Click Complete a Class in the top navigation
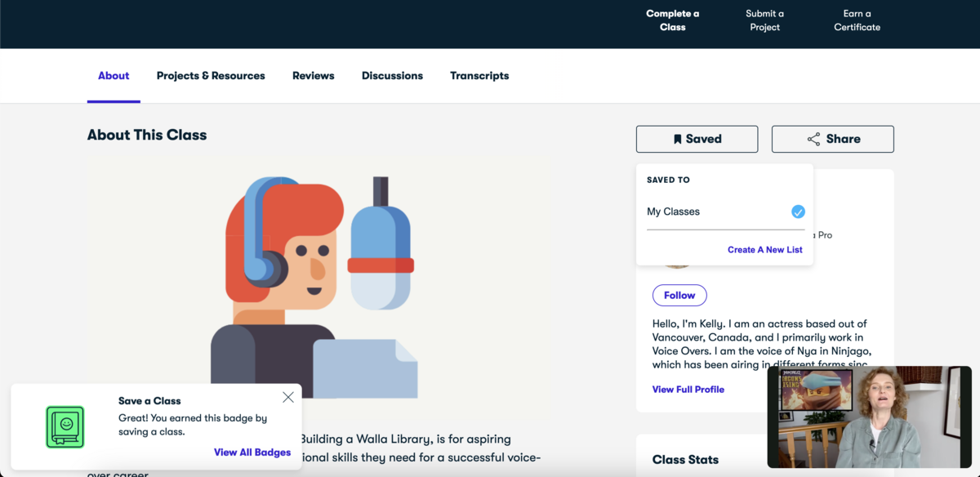The height and width of the screenshot is (477, 980). (672, 20)
